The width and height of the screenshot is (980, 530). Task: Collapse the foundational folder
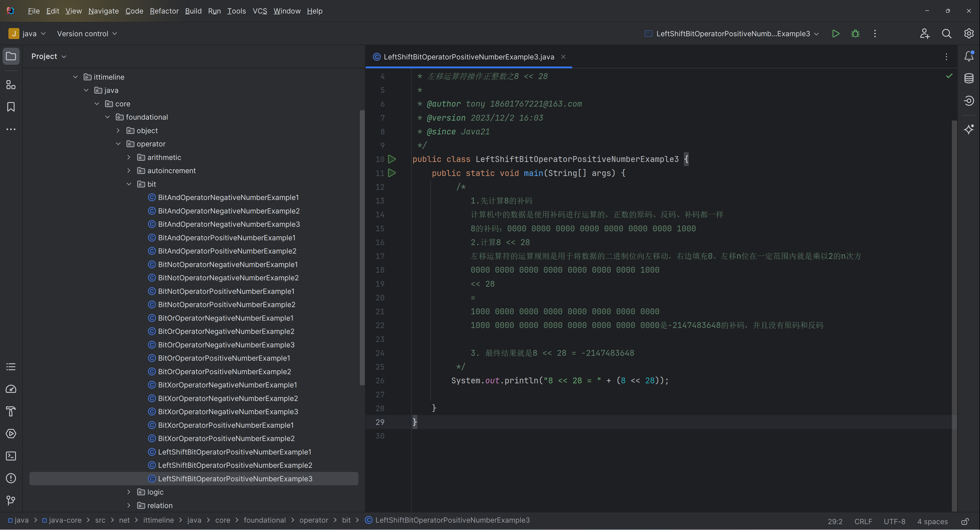pyautogui.click(x=108, y=117)
